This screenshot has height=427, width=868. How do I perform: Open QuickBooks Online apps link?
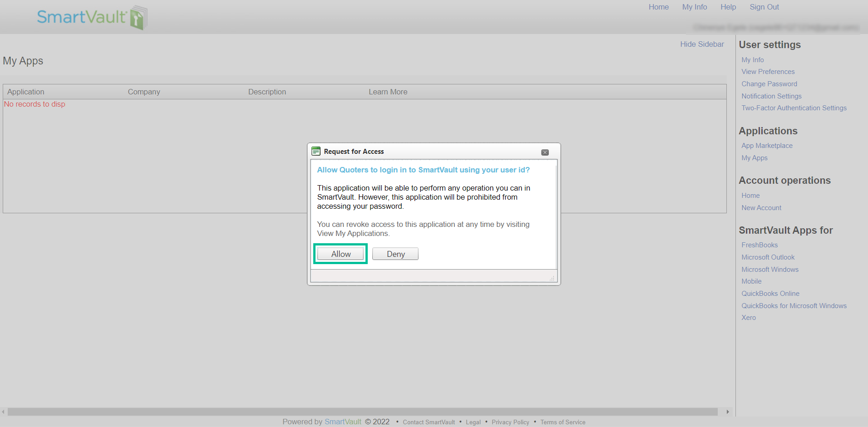770,294
